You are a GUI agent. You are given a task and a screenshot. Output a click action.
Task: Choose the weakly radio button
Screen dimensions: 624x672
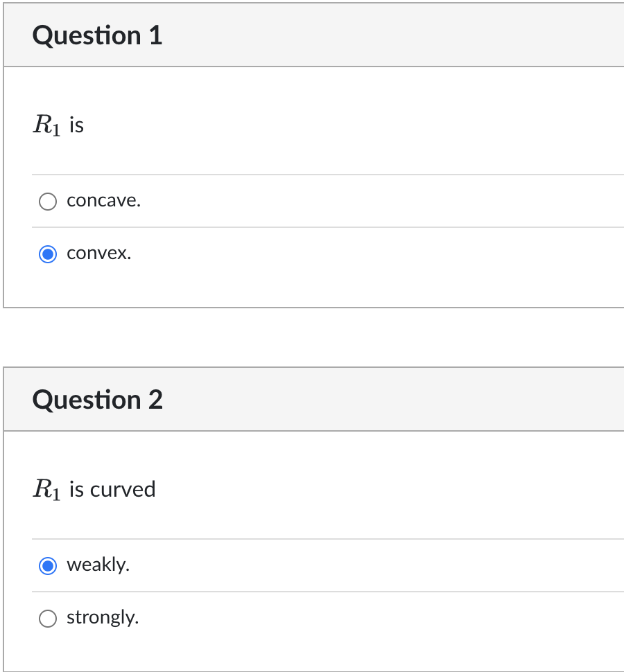[48, 566]
